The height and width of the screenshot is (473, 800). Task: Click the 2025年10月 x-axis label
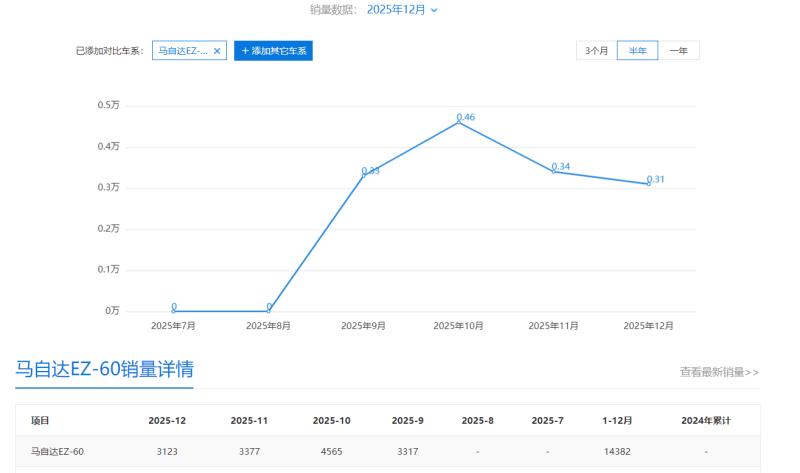click(458, 326)
